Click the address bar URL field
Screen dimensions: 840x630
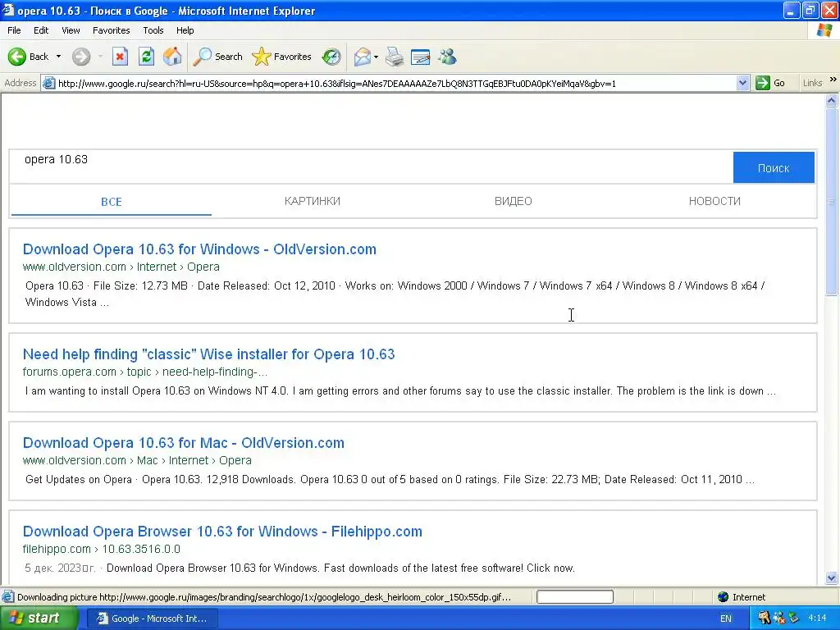[x=396, y=83]
